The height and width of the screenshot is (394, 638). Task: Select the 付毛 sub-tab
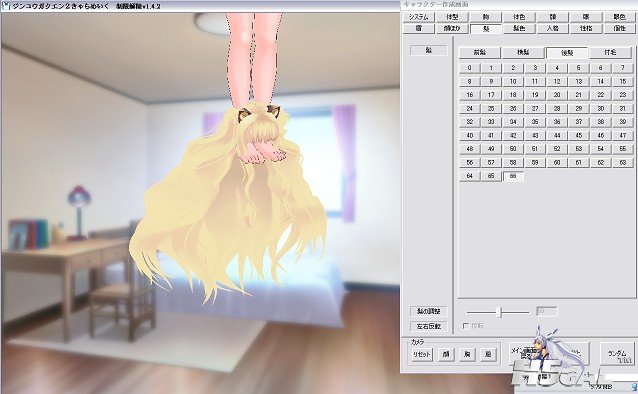tap(610, 52)
